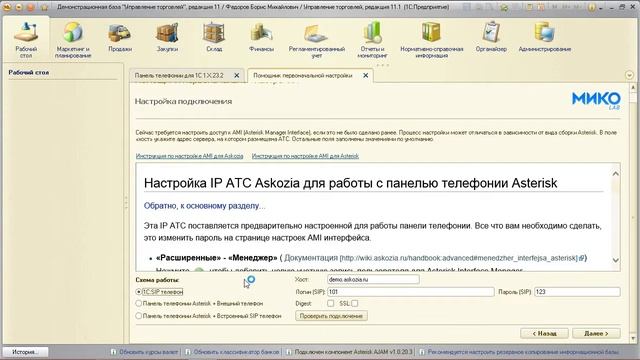Switch to Помощник первоначальной настройки tab
Image resolution: width=640 pixels, height=360 pixels.
pos(302,76)
